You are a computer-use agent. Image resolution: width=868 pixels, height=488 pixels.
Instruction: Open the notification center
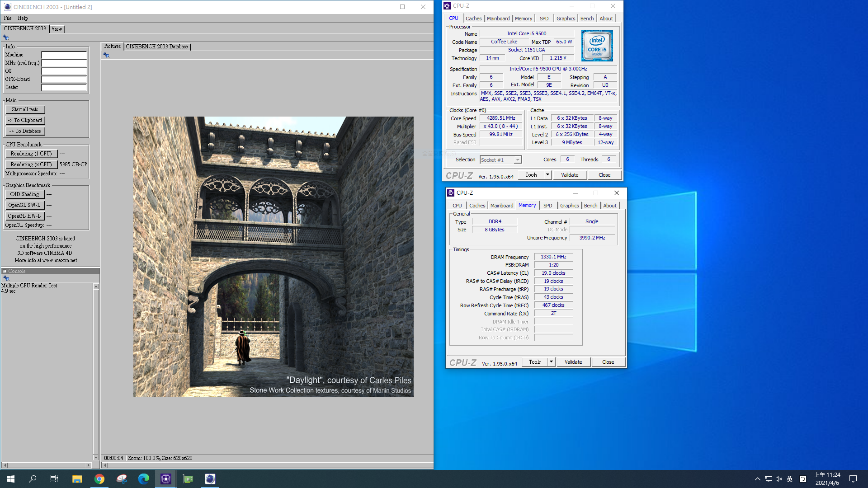(x=853, y=479)
